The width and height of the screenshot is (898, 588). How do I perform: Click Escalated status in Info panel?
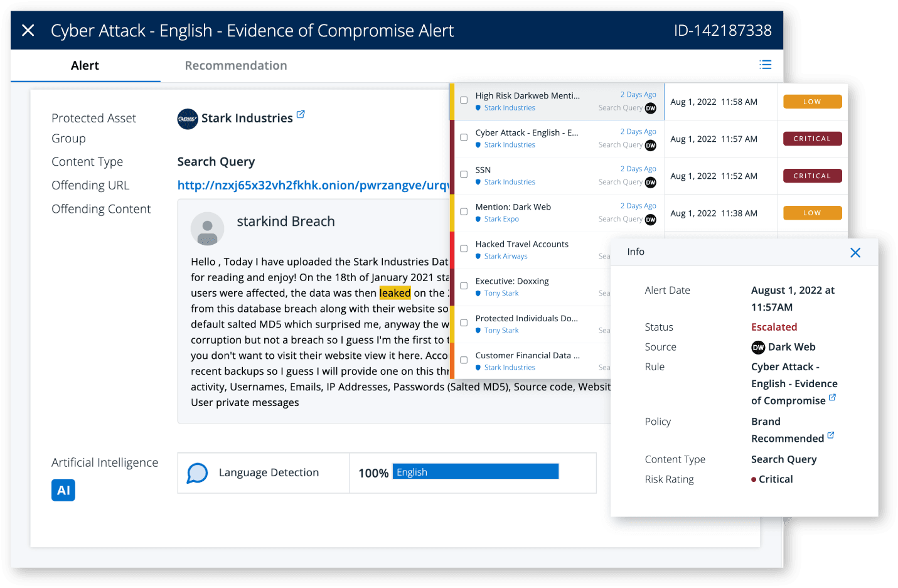click(774, 327)
